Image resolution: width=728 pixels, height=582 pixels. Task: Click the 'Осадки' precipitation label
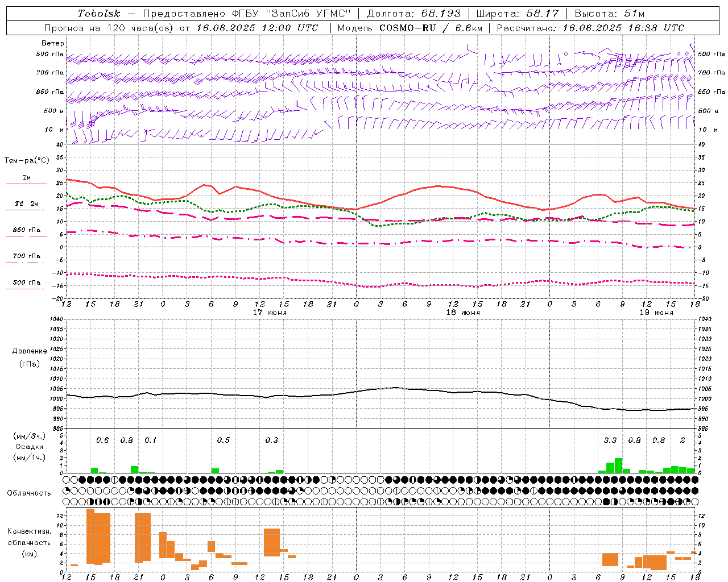(29, 447)
